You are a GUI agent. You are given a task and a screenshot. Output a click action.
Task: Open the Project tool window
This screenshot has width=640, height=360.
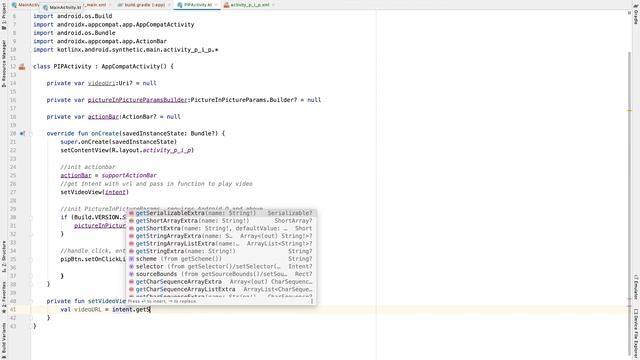coord(4,16)
